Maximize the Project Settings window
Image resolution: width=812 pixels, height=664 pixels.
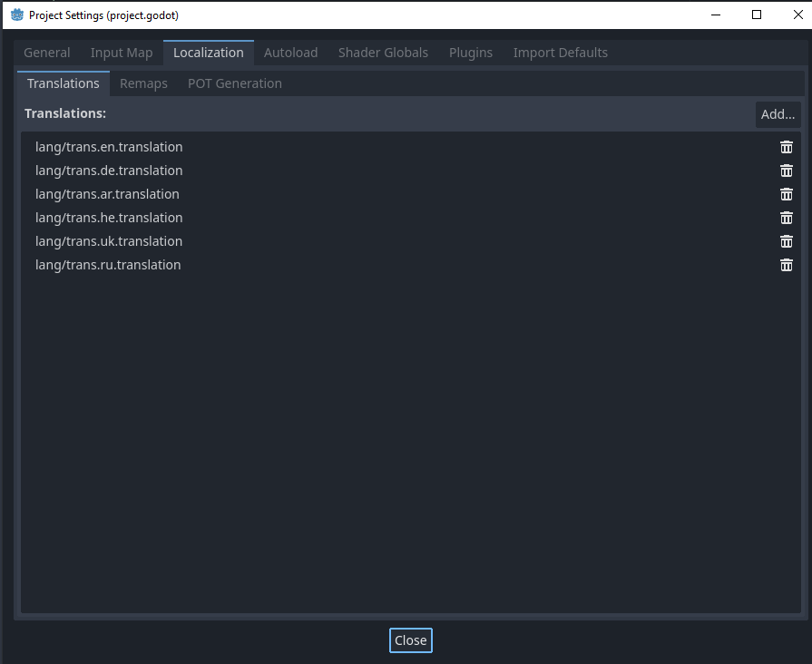[757, 15]
